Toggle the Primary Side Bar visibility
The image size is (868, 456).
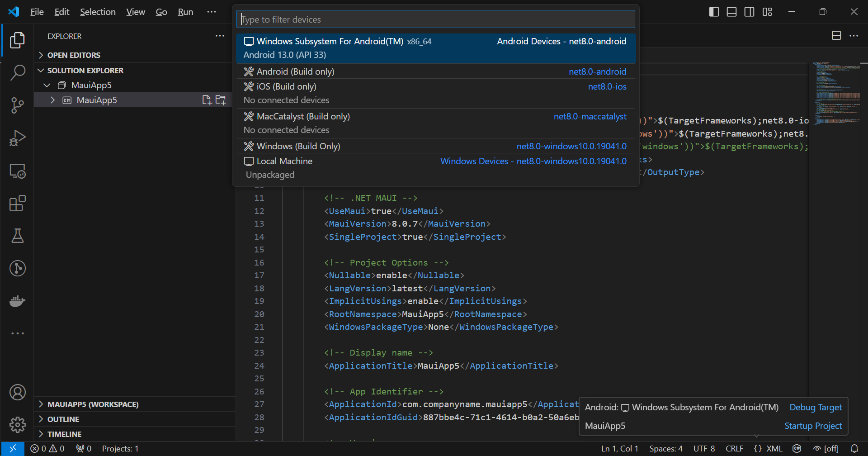[x=713, y=12]
